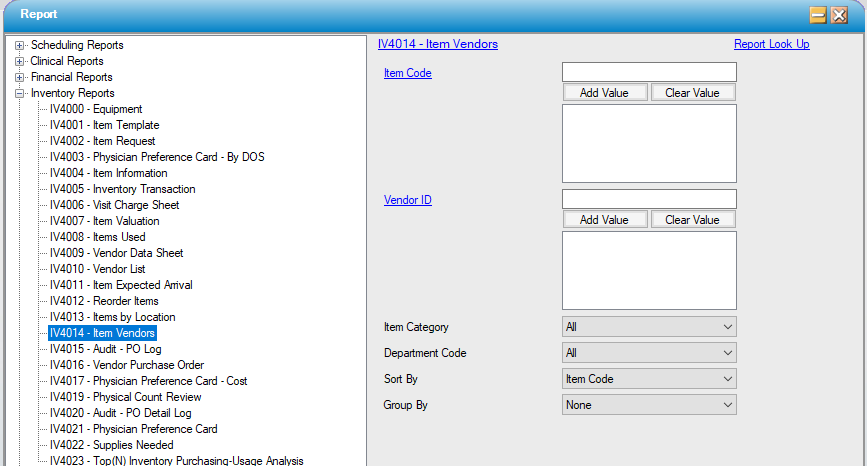867x466 pixels.
Task: Click Clear Value under Item Code
Action: (x=692, y=92)
